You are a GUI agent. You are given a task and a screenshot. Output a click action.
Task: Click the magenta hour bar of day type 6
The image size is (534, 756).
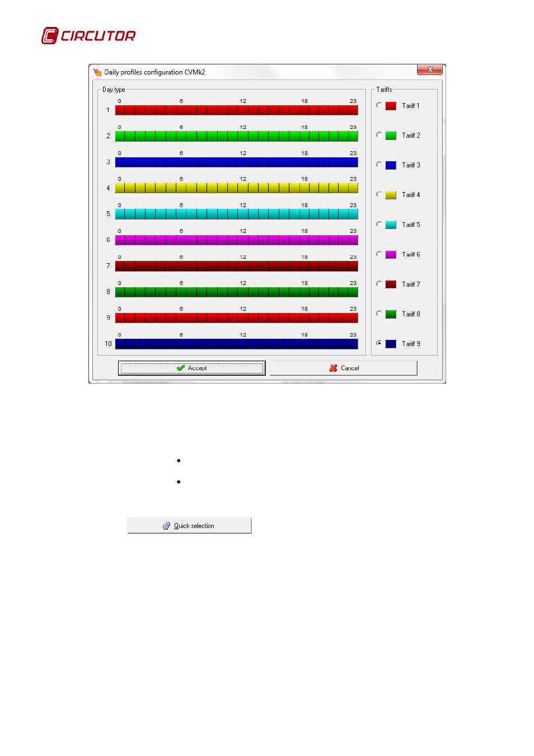(x=236, y=240)
